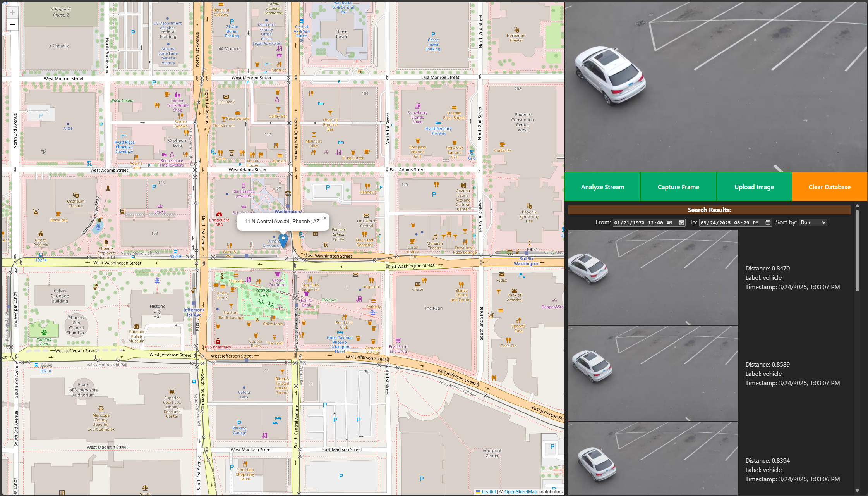Close the address popup
The width and height of the screenshot is (868, 496).
click(x=325, y=218)
